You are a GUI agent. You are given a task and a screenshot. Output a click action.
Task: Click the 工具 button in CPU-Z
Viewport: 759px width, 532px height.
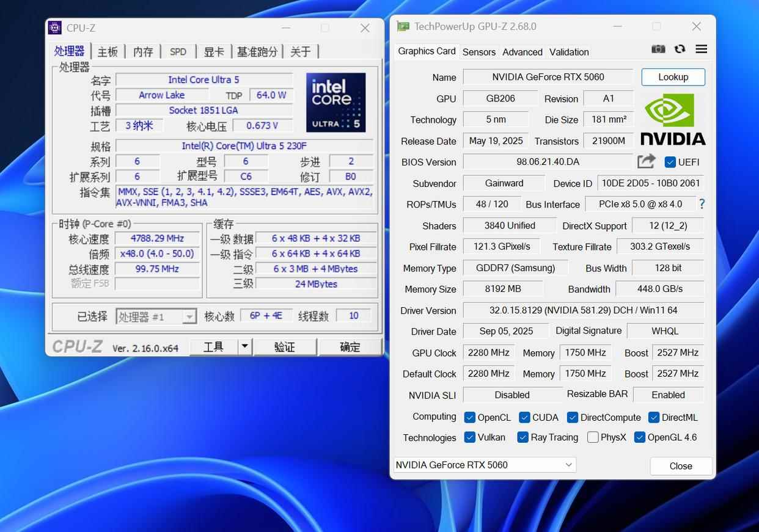pyautogui.click(x=213, y=347)
